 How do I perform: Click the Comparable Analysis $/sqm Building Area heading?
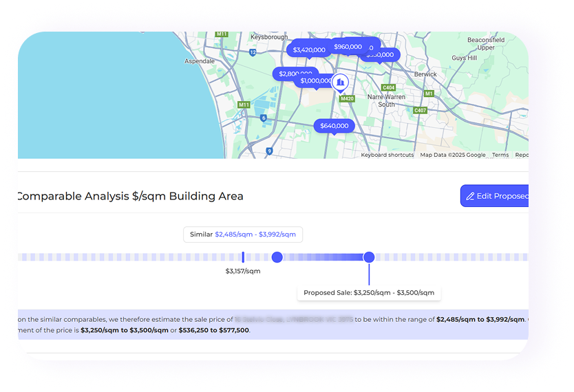click(129, 196)
